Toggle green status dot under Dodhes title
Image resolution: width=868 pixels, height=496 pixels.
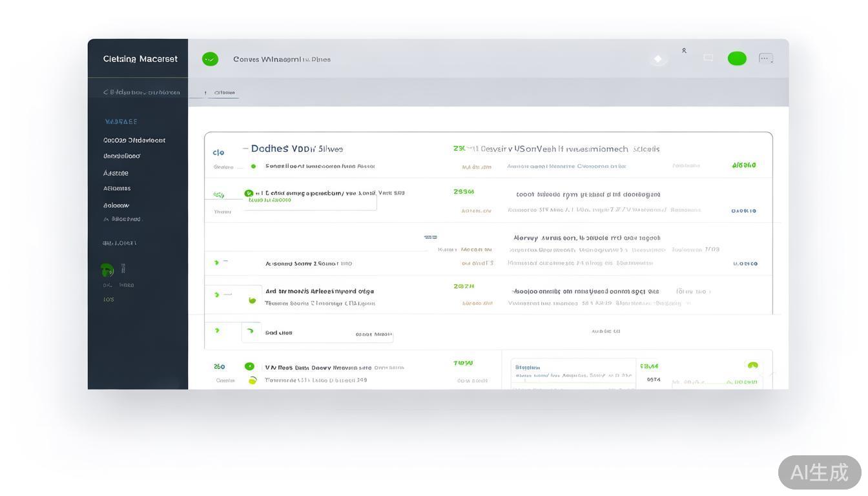pos(253,166)
